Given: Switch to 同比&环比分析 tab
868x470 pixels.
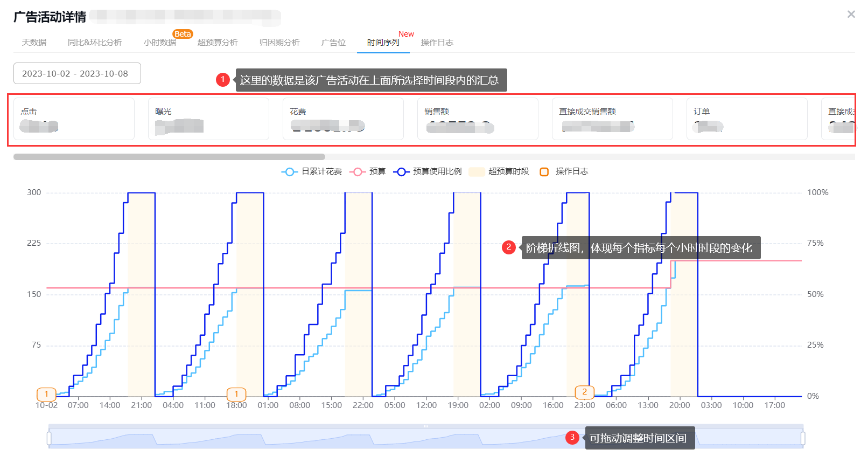Looking at the screenshot, I should point(95,43).
